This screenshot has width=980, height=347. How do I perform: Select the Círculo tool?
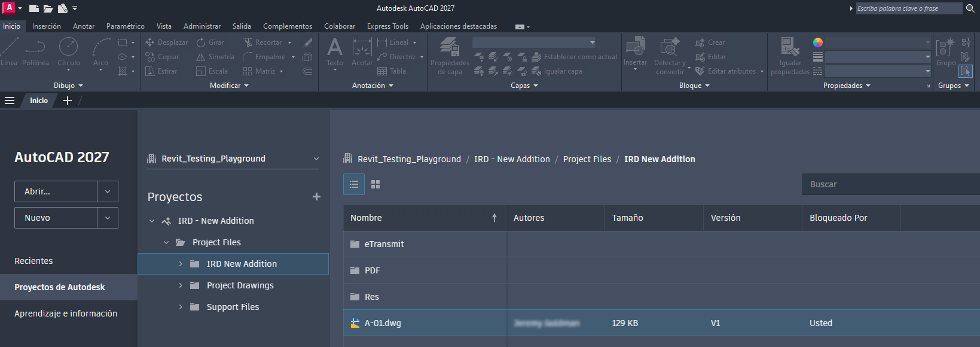68,52
